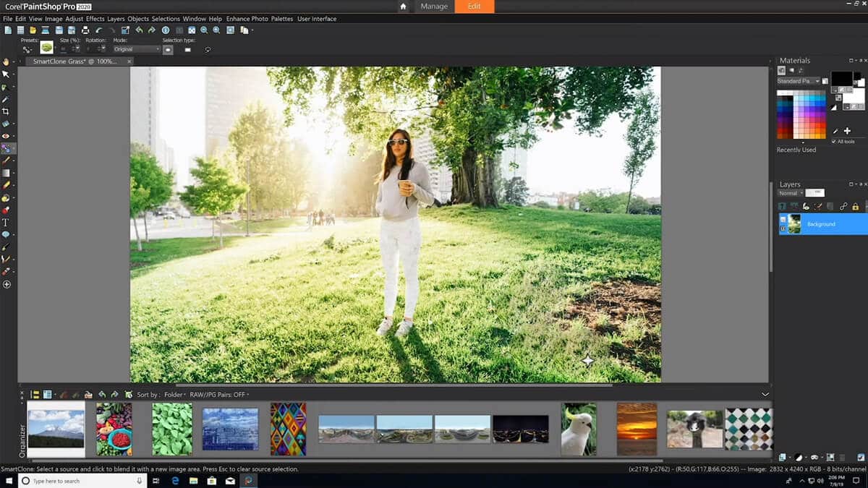Viewport: 868px width, 488px height.
Task: Click the Print icon in toolbar
Action: tap(85, 30)
